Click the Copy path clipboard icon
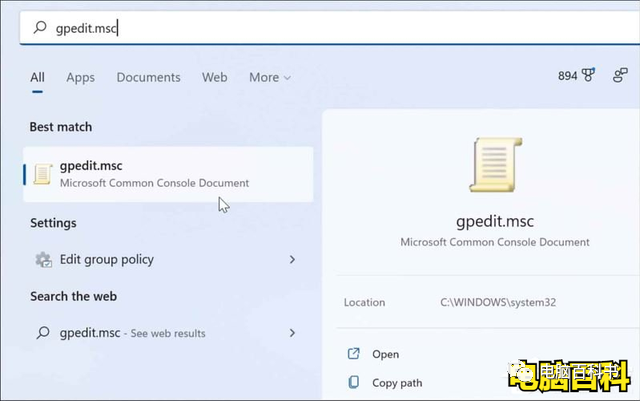 tap(353, 382)
